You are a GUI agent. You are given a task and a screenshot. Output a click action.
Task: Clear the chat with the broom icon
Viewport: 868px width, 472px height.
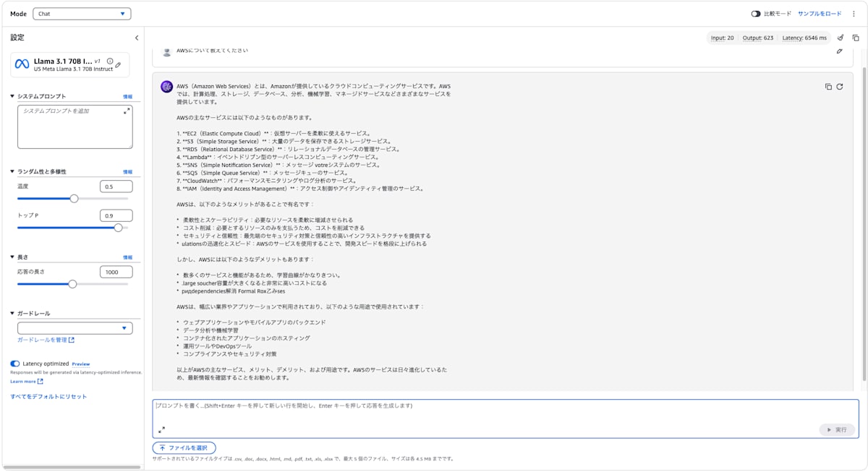pyautogui.click(x=841, y=38)
